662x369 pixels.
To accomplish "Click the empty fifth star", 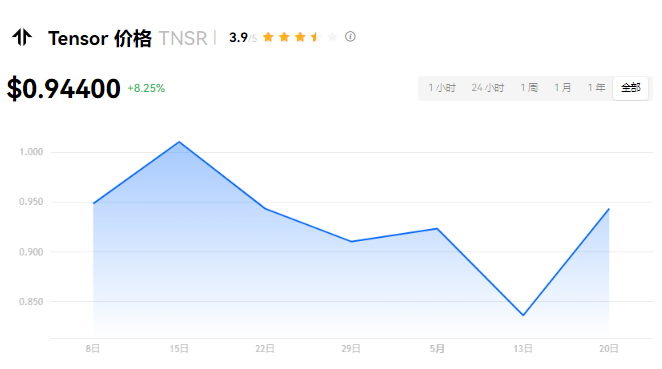I will point(332,37).
